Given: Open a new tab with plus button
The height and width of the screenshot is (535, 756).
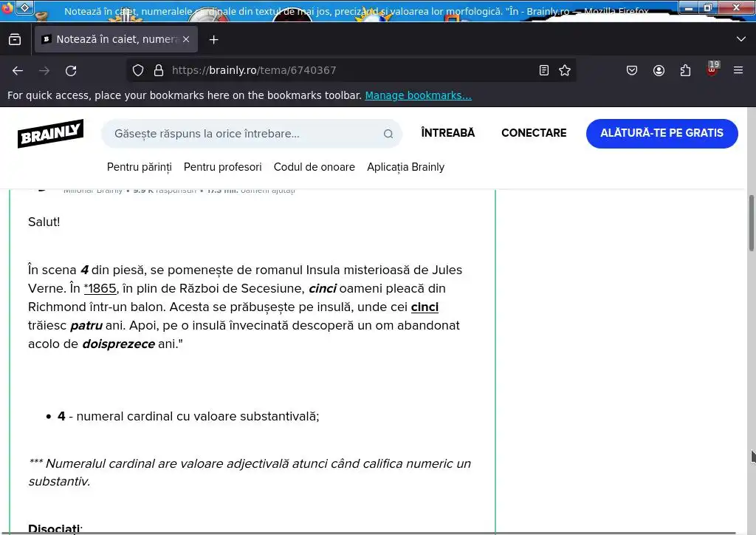Looking at the screenshot, I should (213, 40).
